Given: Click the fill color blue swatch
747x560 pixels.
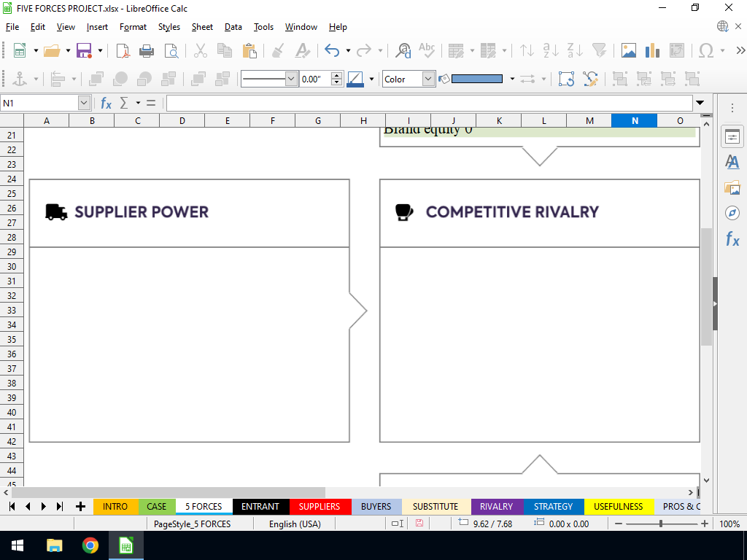Looking at the screenshot, I should tap(477, 79).
